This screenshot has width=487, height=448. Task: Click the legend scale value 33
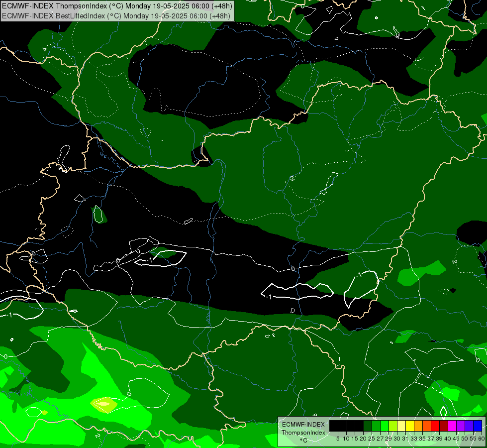(x=414, y=439)
